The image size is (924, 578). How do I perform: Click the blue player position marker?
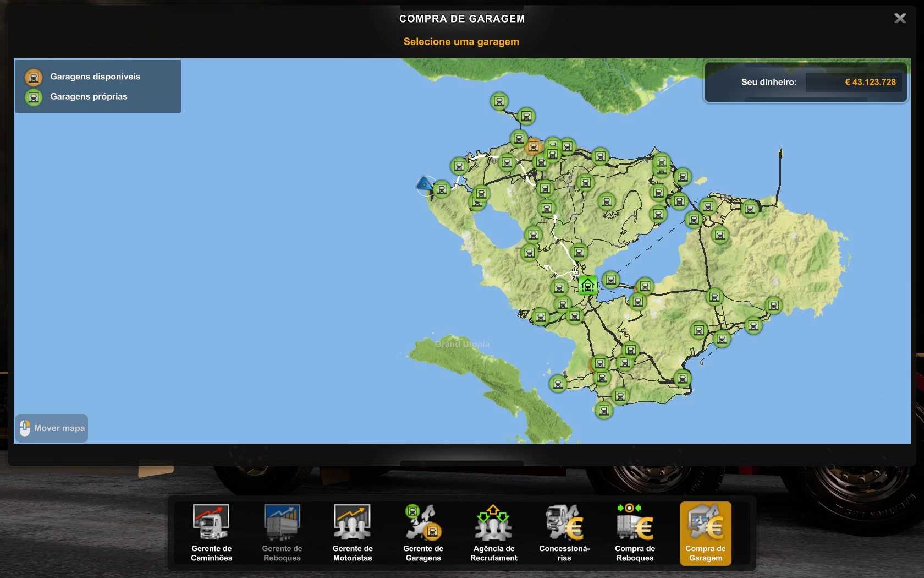(x=424, y=184)
